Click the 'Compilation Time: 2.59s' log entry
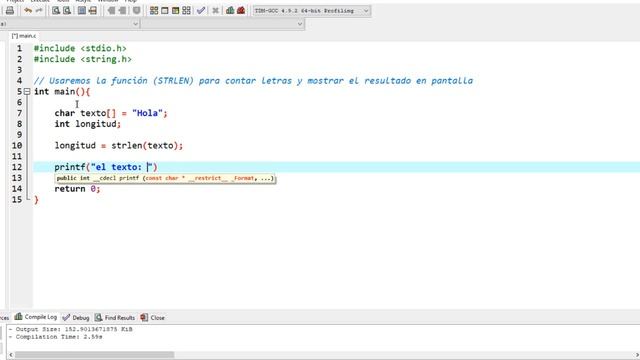640x360 pixels. (56, 337)
